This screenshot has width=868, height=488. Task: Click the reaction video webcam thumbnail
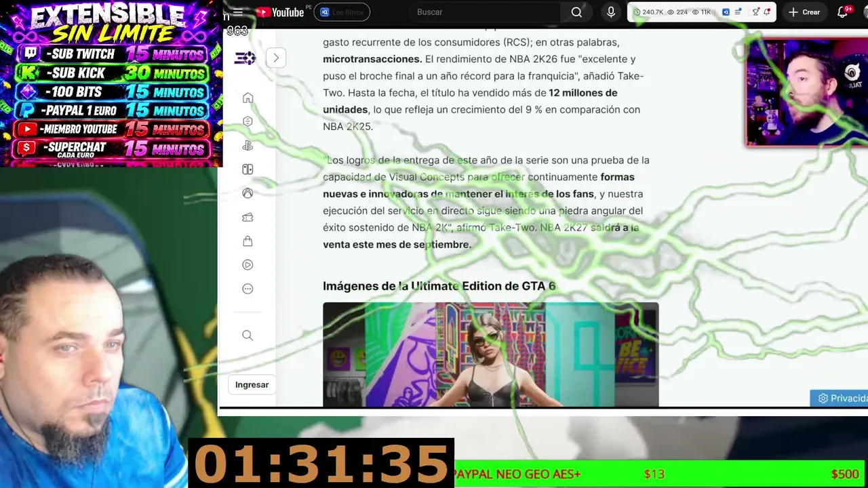[806, 91]
